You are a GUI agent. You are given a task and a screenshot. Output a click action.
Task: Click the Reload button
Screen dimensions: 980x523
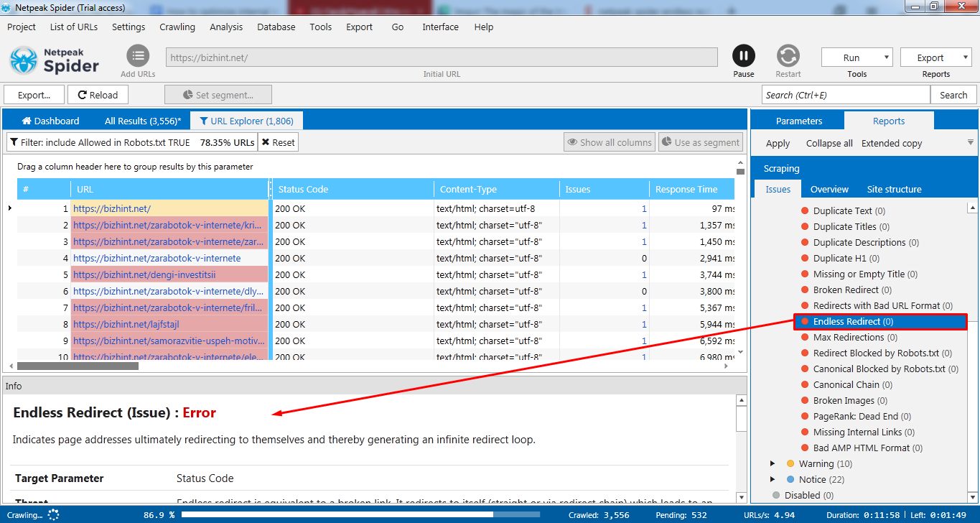(98, 95)
